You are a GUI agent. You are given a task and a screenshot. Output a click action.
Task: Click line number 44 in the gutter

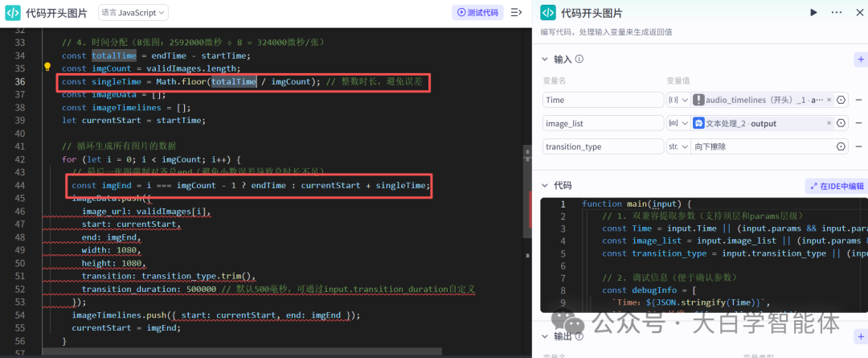[x=19, y=185]
